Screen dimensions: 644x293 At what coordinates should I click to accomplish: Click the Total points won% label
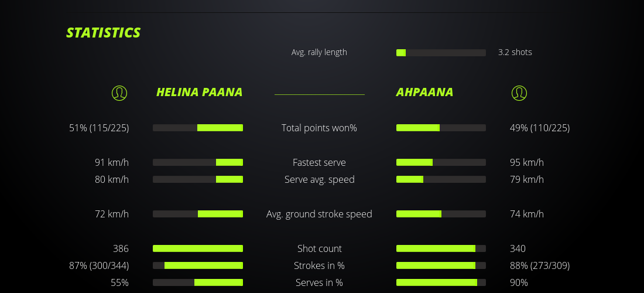point(319,128)
